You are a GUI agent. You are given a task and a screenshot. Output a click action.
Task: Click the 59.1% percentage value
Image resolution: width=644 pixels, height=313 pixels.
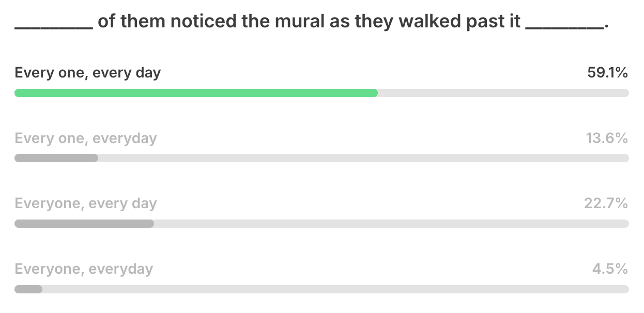(x=607, y=73)
